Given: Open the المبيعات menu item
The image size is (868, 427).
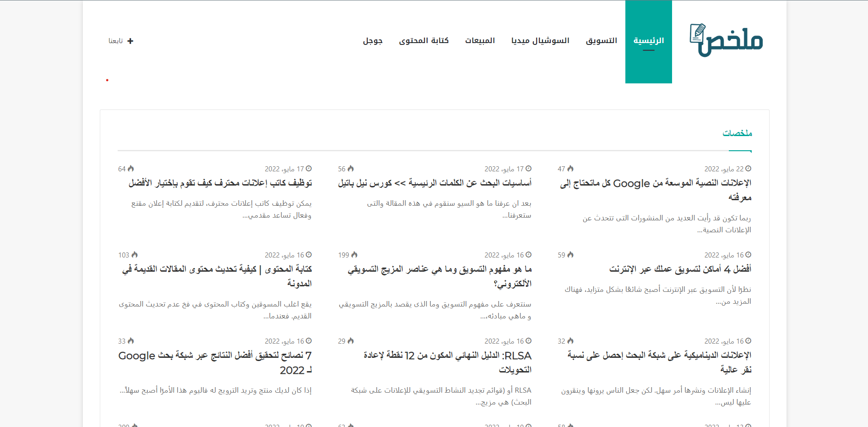Looking at the screenshot, I should [480, 41].
